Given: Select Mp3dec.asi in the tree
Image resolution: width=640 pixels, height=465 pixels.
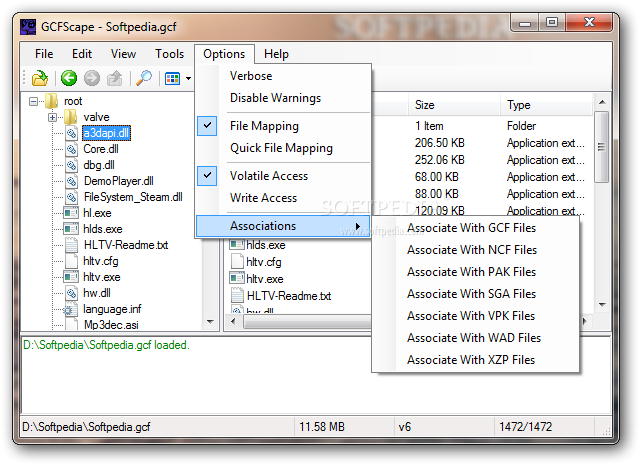Looking at the screenshot, I should point(111,325).
